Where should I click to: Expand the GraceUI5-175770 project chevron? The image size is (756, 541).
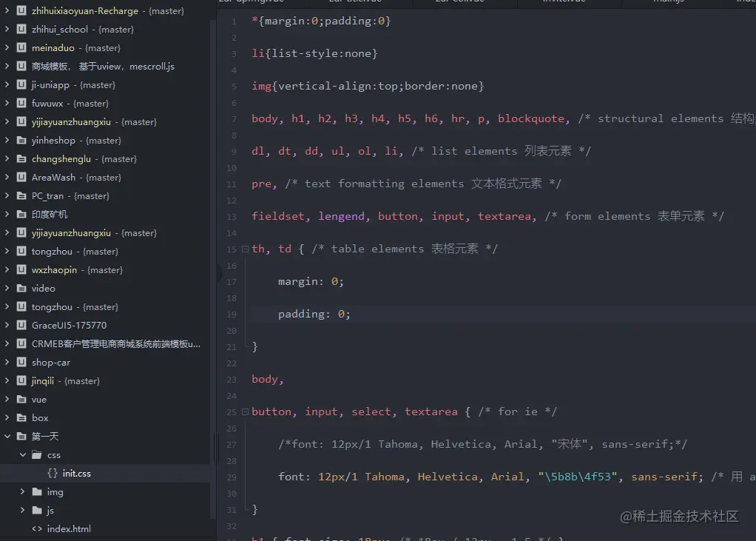(7, 325)
